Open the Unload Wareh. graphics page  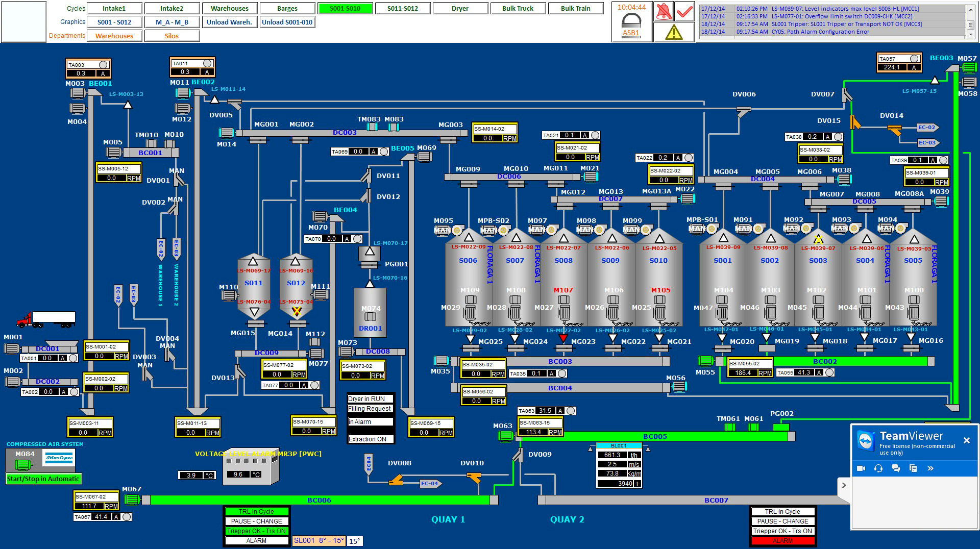229,22
